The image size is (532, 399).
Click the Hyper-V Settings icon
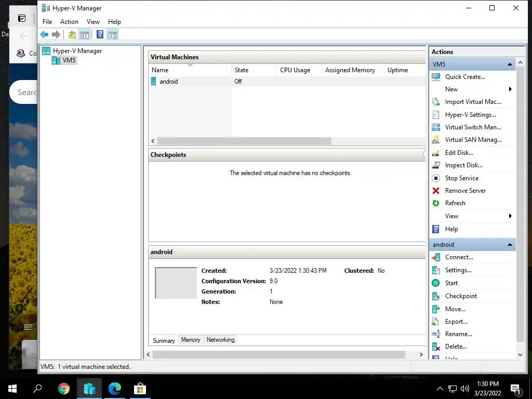coord(436,115)
